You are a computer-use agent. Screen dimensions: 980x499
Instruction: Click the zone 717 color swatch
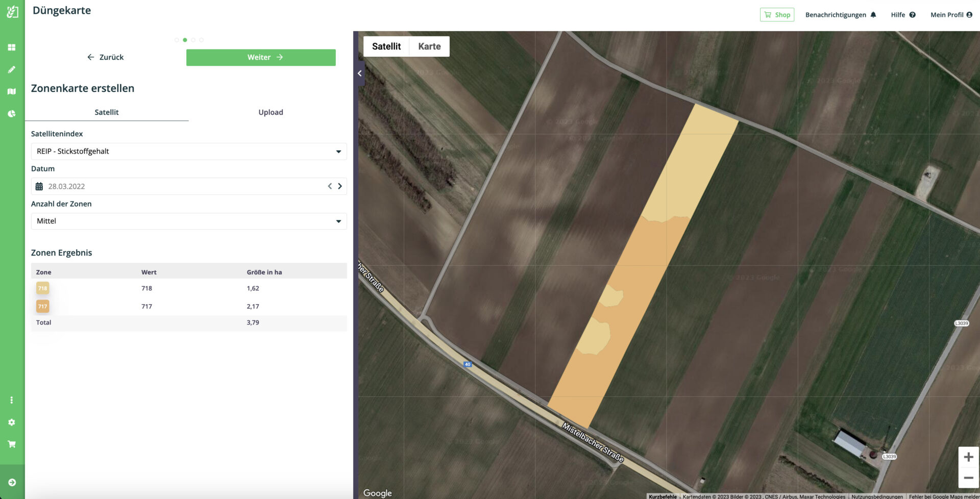click(x=43, y=307)
